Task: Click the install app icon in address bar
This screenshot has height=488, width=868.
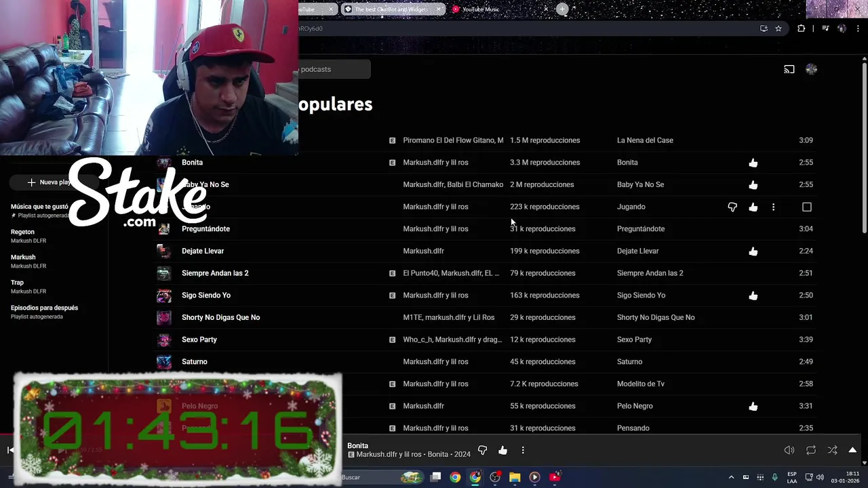Action: click(764, 28)
